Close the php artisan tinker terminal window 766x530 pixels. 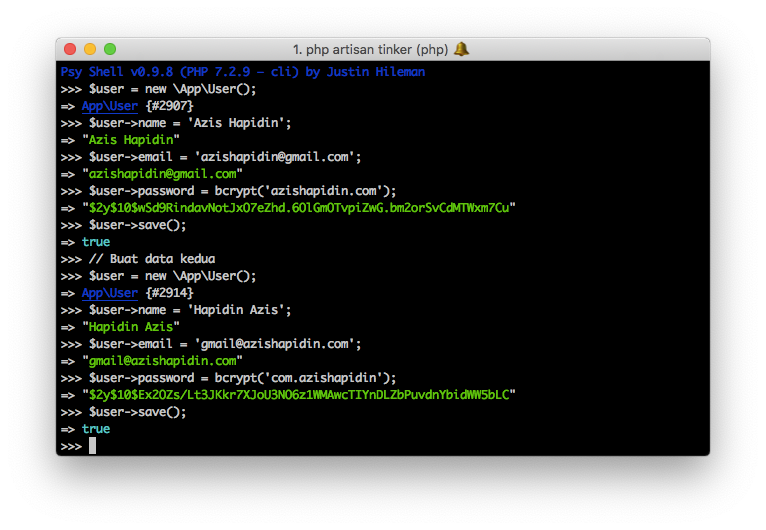point(70,49)
